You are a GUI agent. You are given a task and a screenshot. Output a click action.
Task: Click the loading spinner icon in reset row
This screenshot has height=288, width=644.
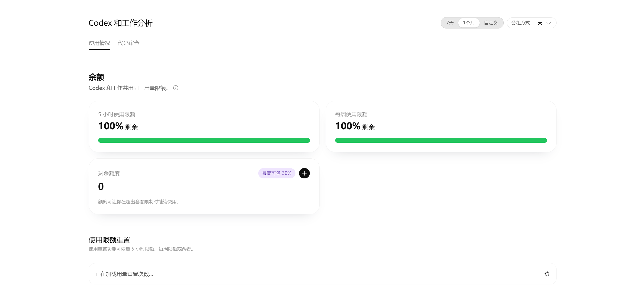(547, 274)
